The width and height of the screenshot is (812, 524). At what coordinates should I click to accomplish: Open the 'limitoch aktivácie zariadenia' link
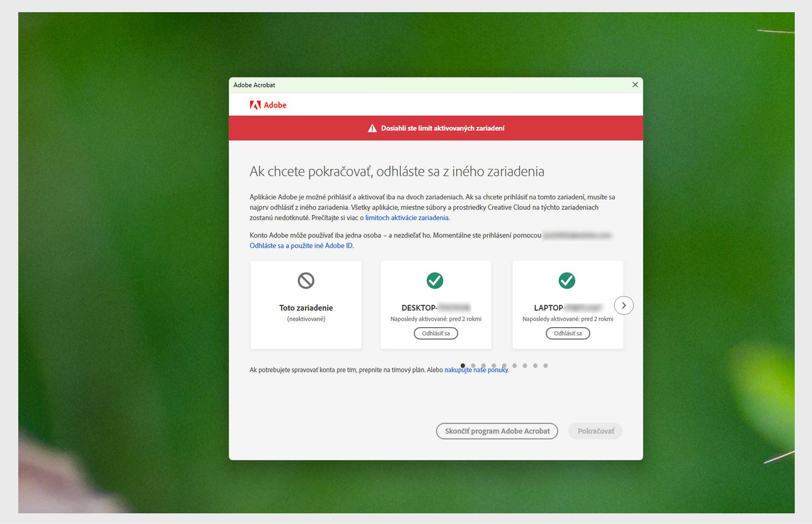click(407, 218)
